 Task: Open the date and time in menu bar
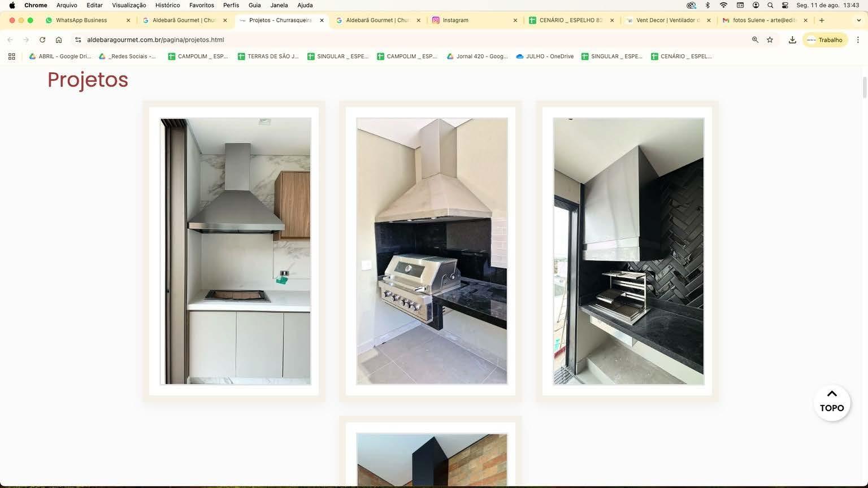(827, 5)
